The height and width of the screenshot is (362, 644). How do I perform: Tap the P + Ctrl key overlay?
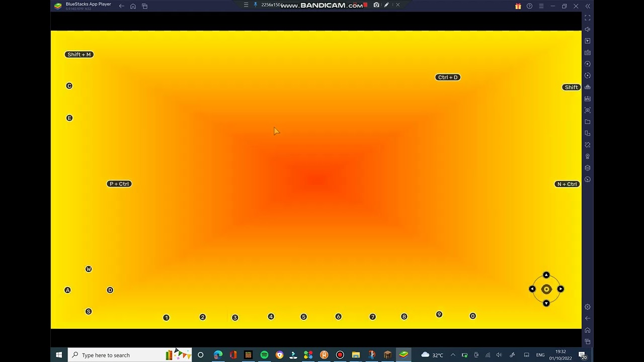pos(119,184)
